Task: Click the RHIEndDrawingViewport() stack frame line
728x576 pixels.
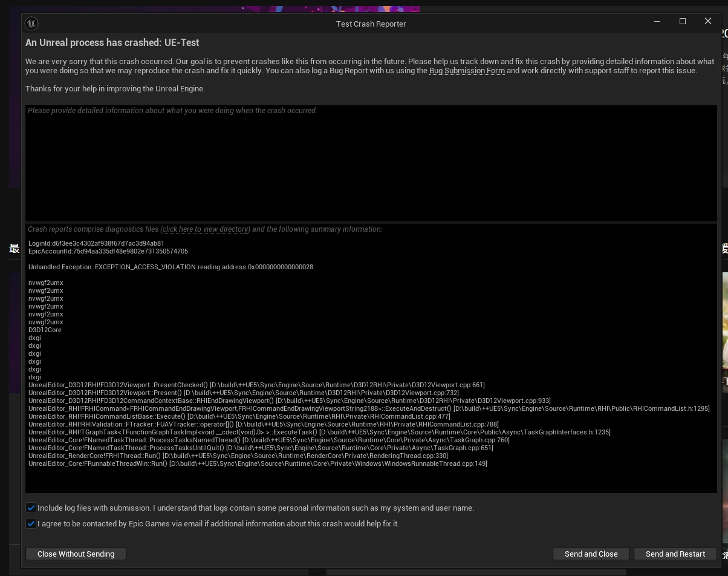Action: tap(290, 401)
